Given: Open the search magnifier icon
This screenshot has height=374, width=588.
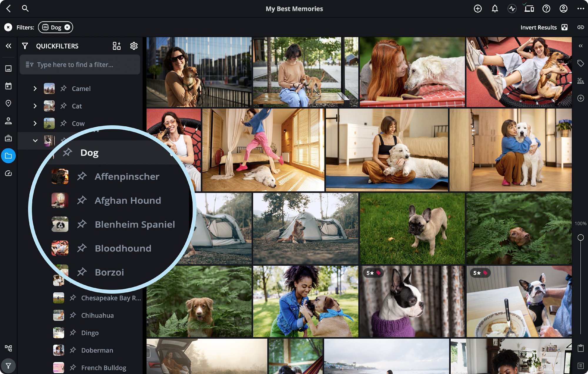Looking at the screenshot, I should click(25, 9).
